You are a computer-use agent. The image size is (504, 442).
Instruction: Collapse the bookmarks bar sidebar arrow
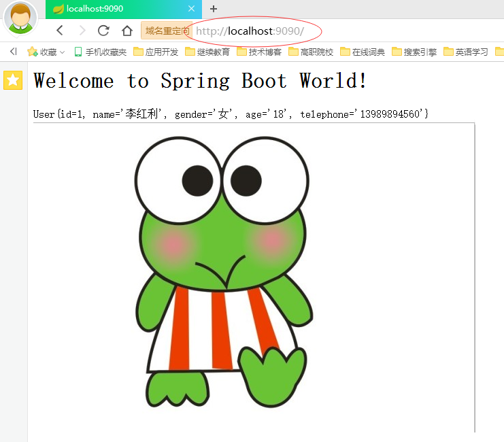(x=13, y=52)
